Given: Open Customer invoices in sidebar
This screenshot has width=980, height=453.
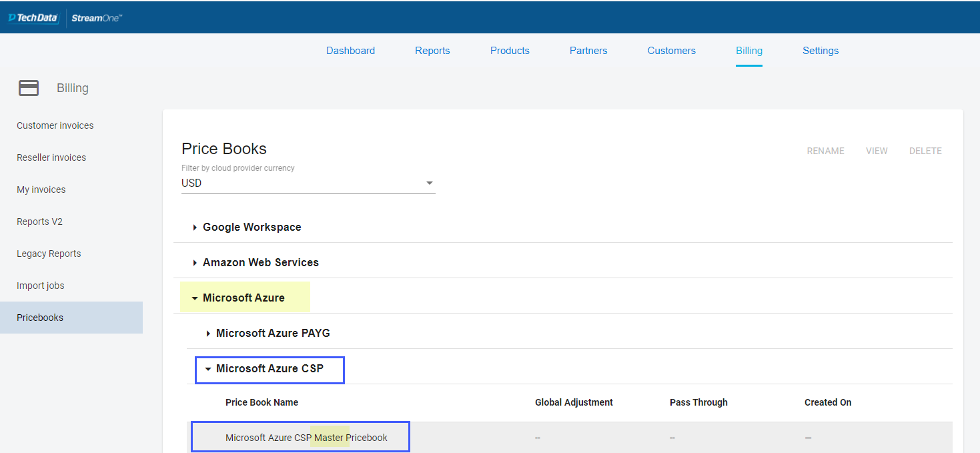Looking at the screenshot, I should [x=55, y=125].
